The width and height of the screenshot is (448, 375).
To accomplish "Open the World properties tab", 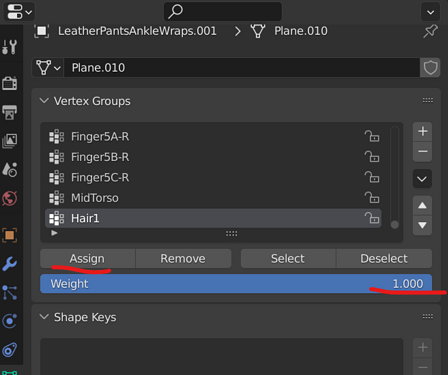I will pyautogui.click(x=10, y=199).
